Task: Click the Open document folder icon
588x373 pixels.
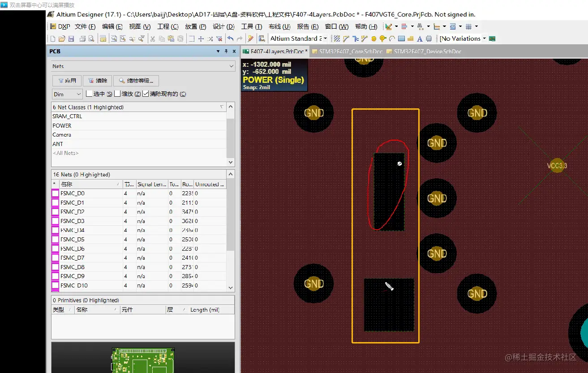Action: click(x=62, y=39)
